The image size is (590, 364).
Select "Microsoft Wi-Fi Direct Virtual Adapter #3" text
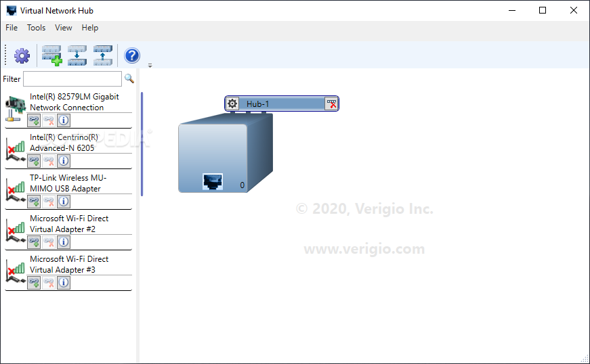pyautogui.click(x=69, y=265)
